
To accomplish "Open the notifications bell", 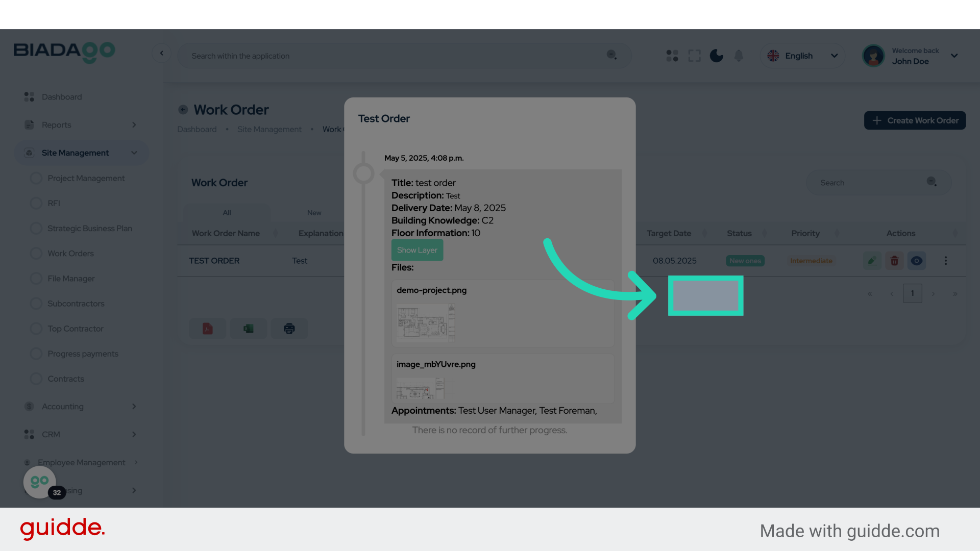I will pyautogui.click(x=739, y=56).
